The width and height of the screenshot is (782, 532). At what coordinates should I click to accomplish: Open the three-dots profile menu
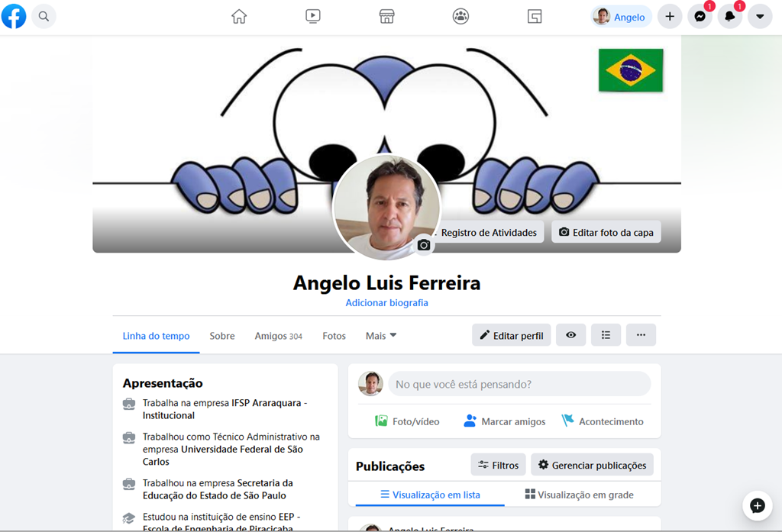(641, 335)
